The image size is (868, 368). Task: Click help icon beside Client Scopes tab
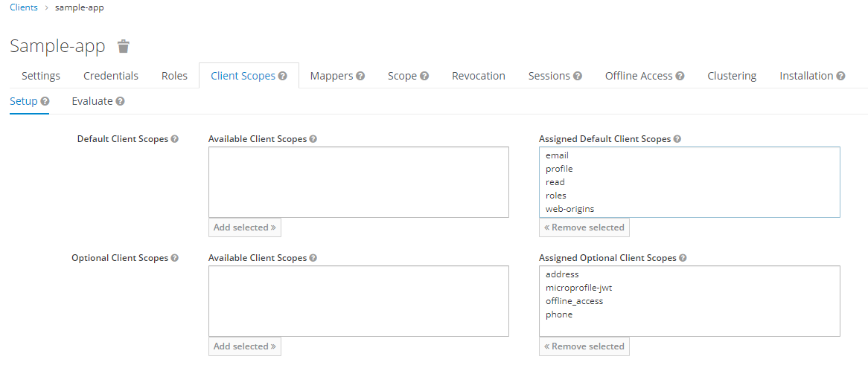tap(283, 76)
